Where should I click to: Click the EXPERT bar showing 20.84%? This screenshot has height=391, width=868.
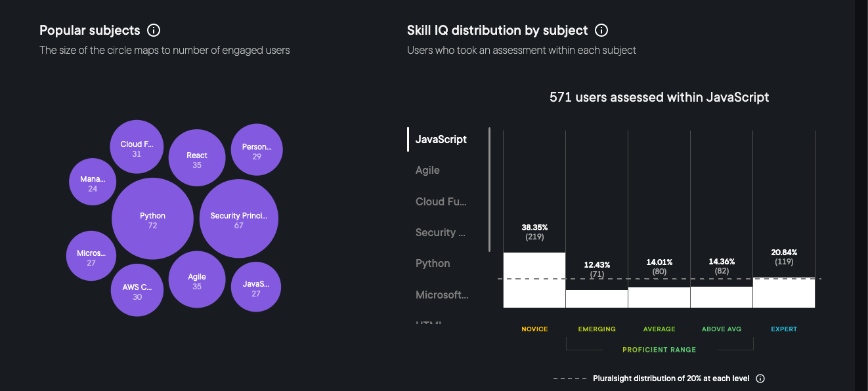[x=784, y=292]
